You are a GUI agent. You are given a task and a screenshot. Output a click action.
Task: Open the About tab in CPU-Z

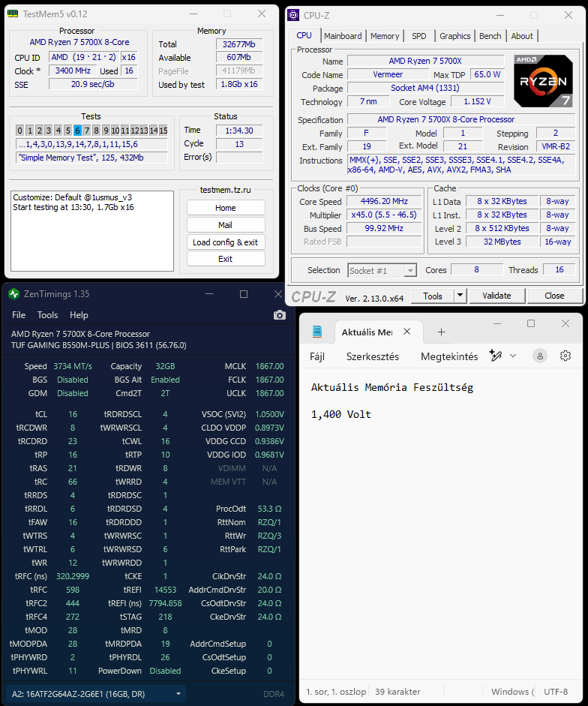(522, 36)
